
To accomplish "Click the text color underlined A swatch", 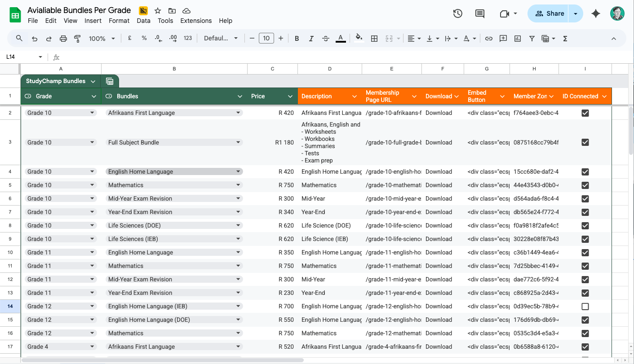I will pos(341,39).
